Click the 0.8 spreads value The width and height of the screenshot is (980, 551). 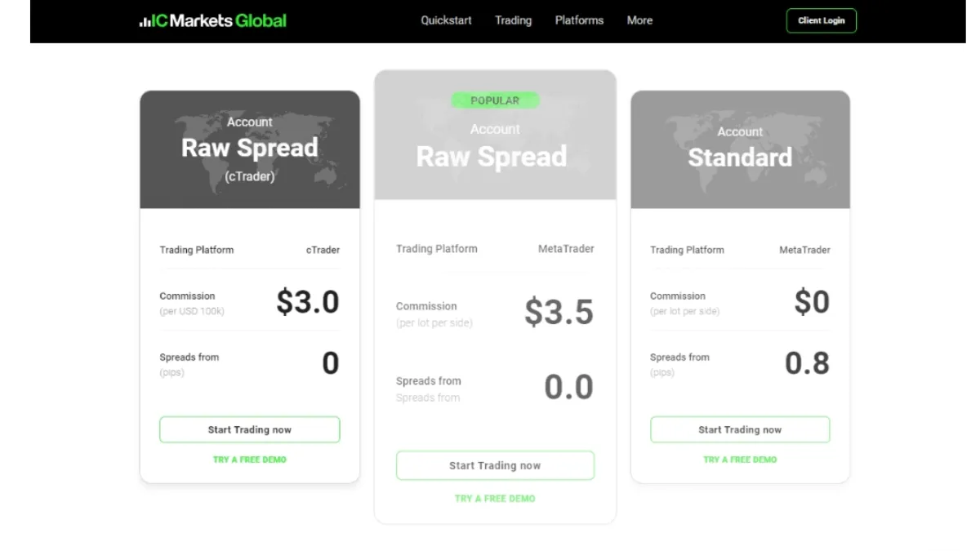(x=807, y=363)
